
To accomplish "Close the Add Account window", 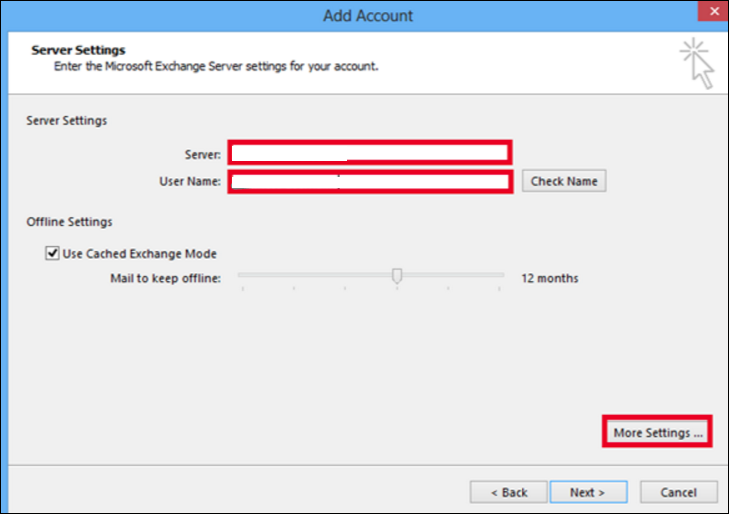I will pos(714,11).
